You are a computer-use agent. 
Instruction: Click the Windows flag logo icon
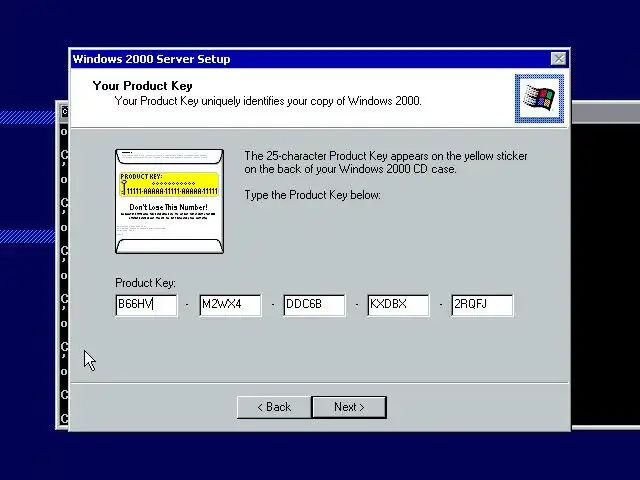pyautogui.click(x=539, y=98)
